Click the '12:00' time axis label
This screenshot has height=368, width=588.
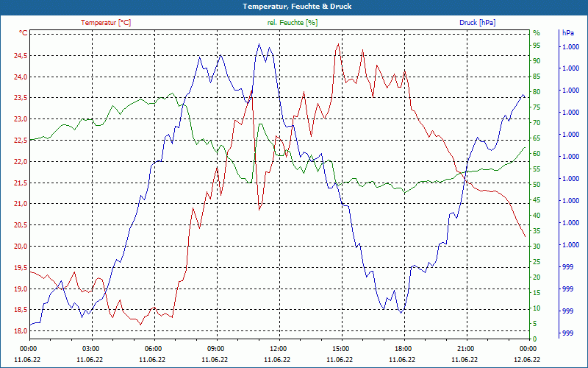point(278,348)
